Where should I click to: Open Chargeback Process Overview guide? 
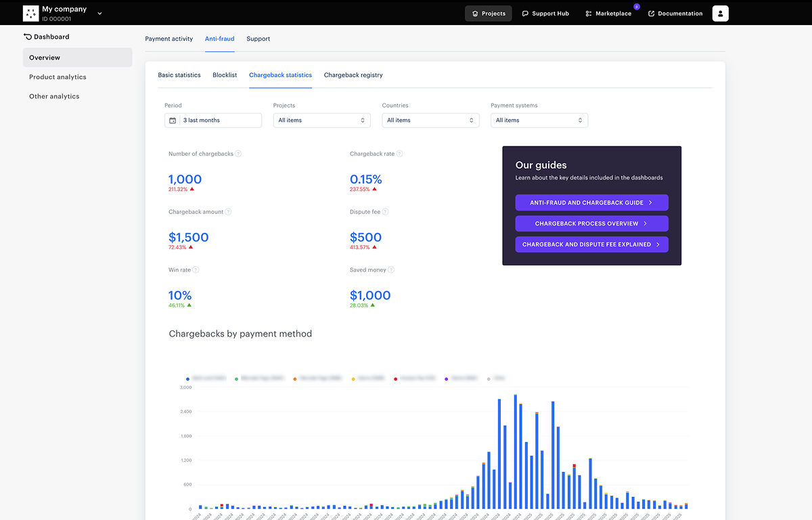point(591,223)
